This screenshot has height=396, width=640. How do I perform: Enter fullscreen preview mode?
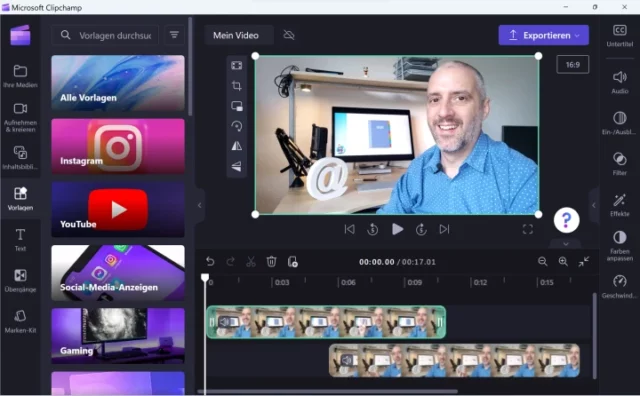(x=528, y=229)
